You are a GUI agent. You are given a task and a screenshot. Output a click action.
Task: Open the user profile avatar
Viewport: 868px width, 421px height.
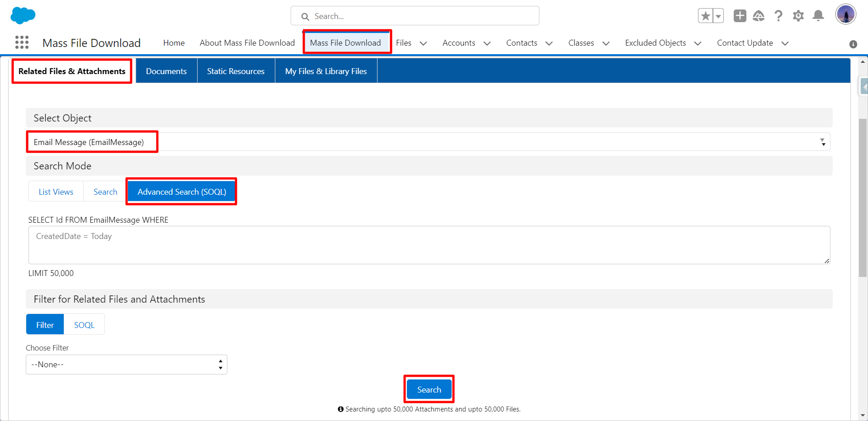tap(845, 14)
